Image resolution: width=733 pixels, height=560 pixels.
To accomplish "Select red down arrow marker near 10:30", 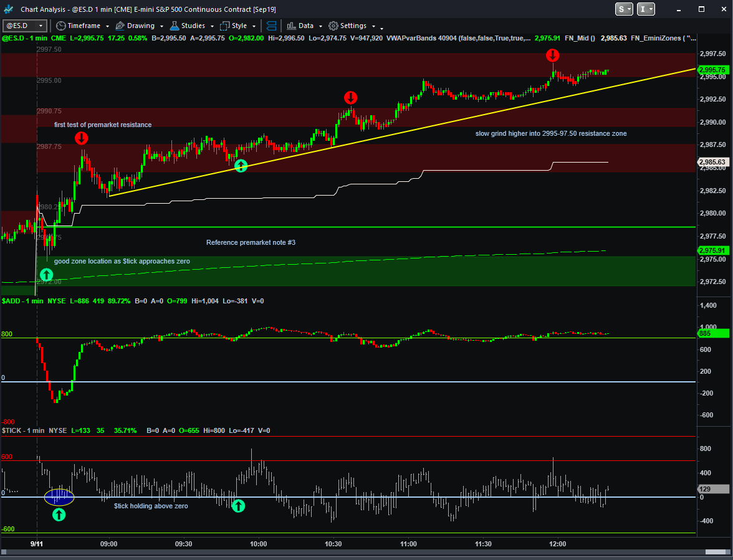I will [350, 98].
